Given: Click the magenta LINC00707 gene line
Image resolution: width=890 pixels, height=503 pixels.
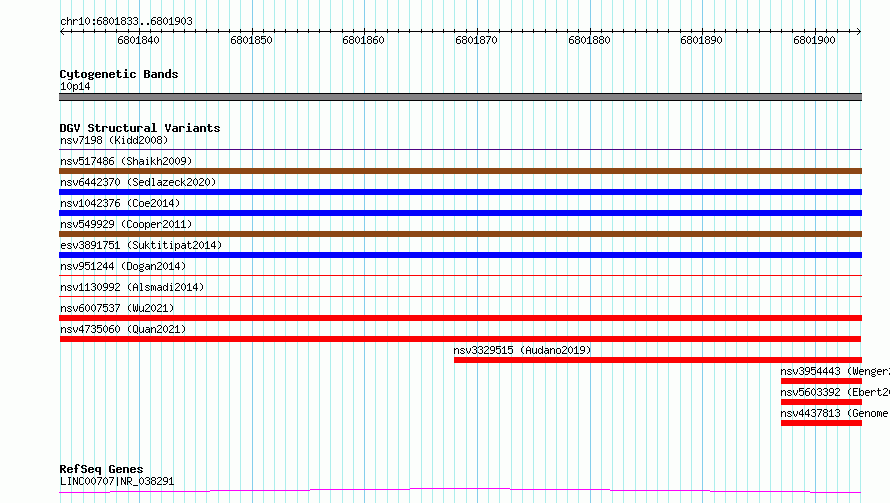Looking at the screenshot, I should click(x=460, y=491).
